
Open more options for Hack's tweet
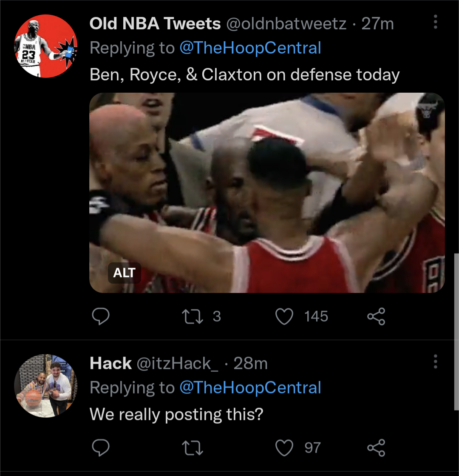coord(435,362)
